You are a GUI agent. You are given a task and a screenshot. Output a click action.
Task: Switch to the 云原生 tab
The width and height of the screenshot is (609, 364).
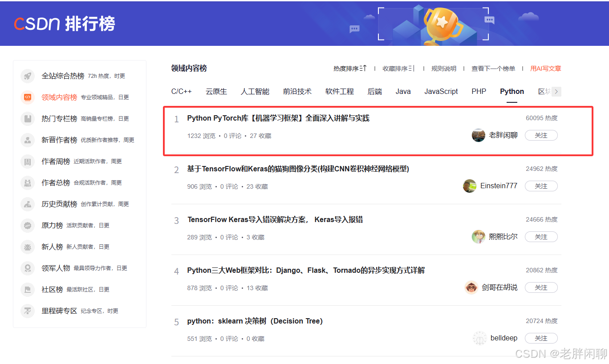click(216, 91)
